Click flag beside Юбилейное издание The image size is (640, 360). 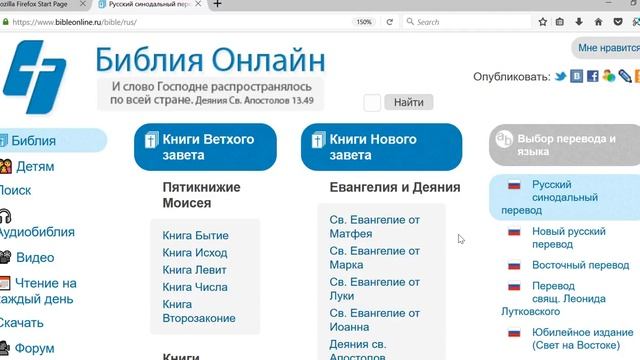(x=514, y=333)
